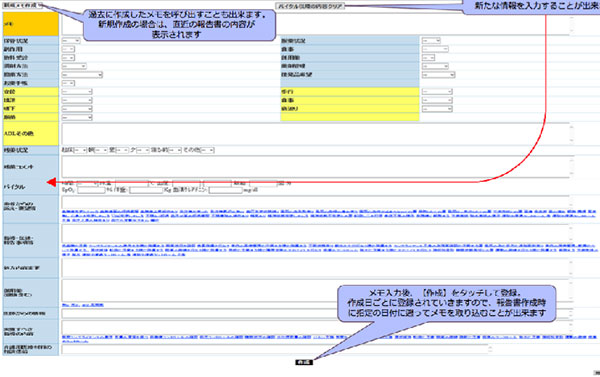
Task: Click the SpO2 input field
Action: click(91, 190)
